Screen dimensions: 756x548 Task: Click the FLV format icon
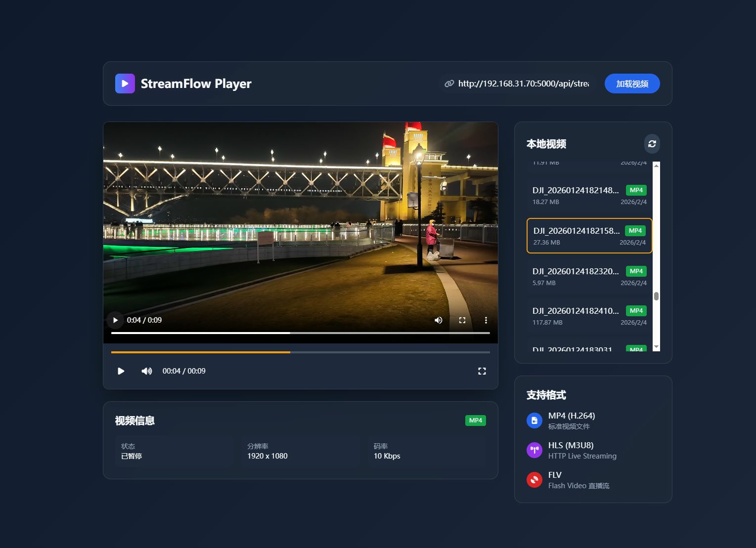[x=534, y=480]
